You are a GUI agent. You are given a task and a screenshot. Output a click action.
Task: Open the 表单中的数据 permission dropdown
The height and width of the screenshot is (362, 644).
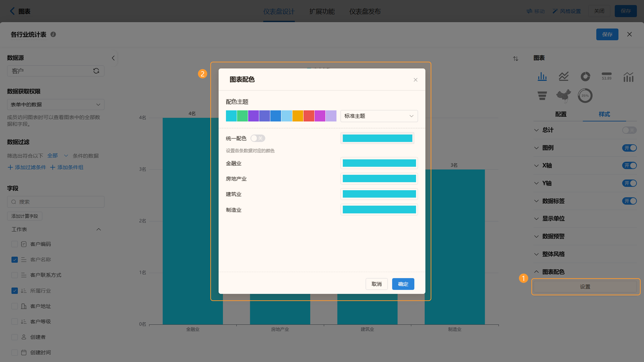(x=56, y=104)
